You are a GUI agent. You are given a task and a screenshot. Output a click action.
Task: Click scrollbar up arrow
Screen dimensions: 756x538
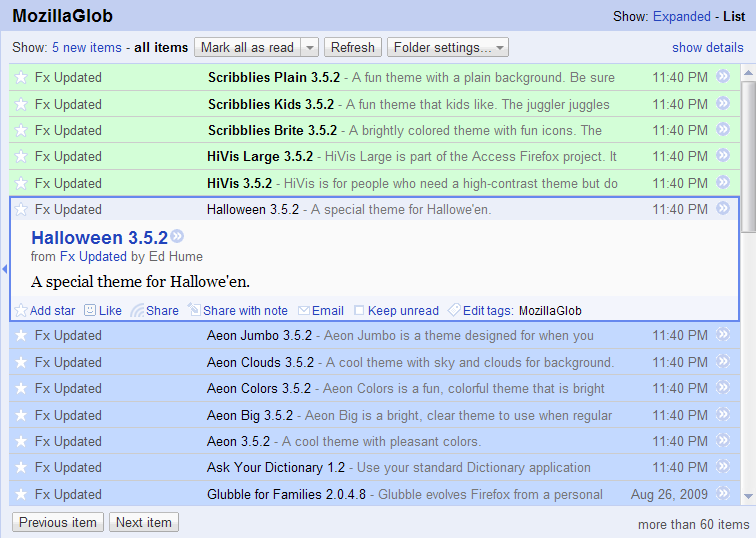[748, 73]
